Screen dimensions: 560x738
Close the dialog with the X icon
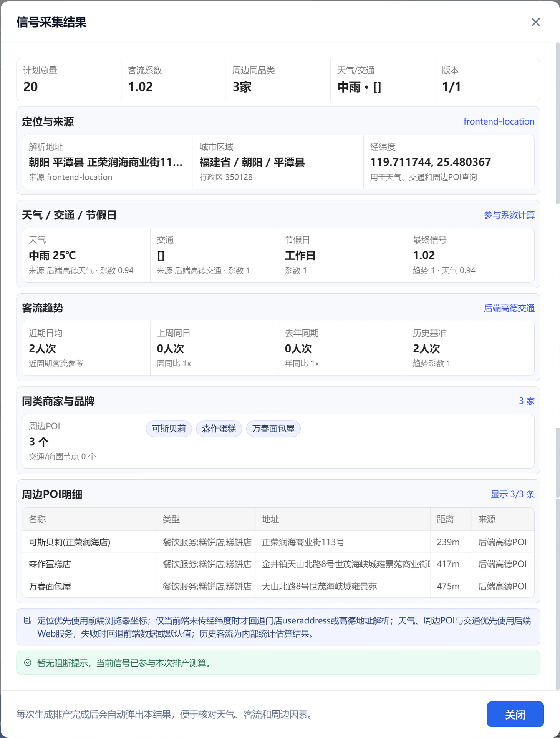tap(536, 22)
